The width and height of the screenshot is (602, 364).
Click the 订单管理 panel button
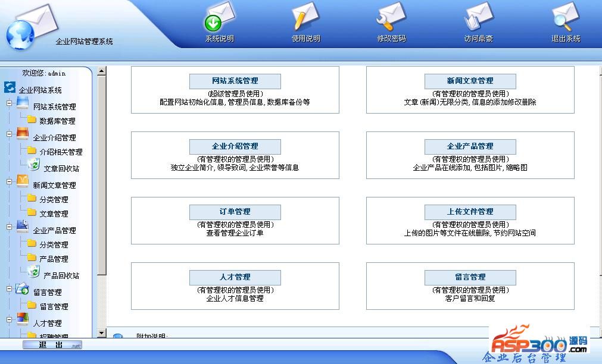(x=235, y=212)
